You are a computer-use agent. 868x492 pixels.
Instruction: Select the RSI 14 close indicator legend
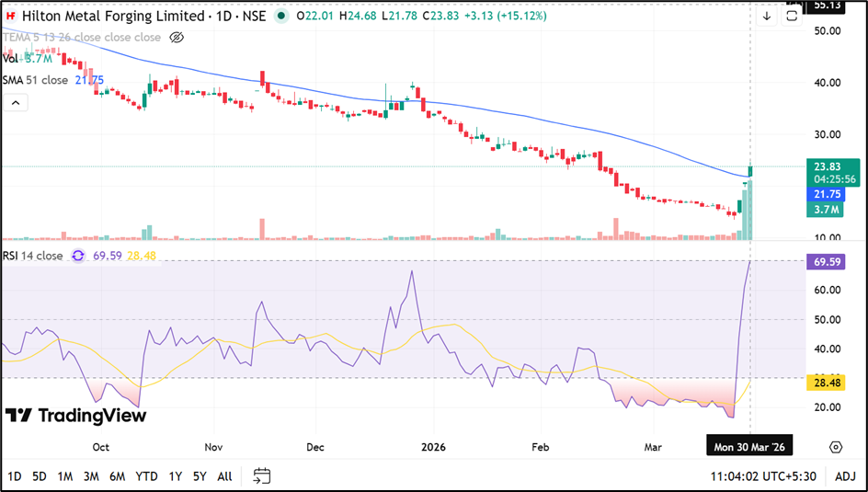(x=33, y=256)
